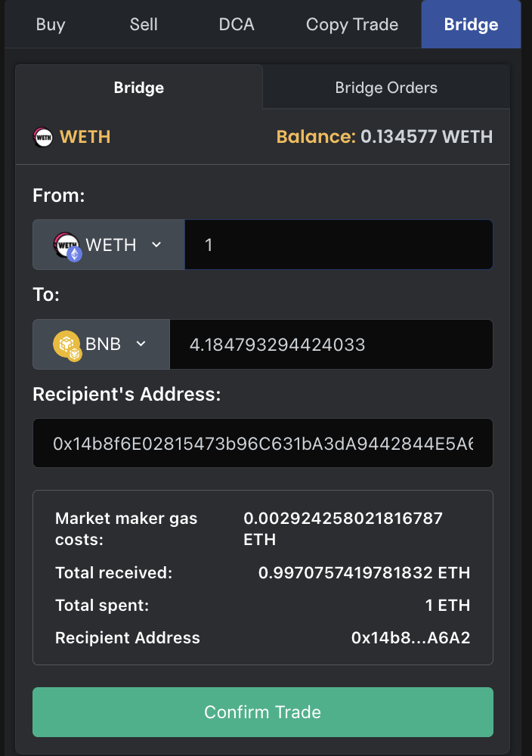Click the WETH balance amount
Image resolution: width=532 pixels, height=756 pixels.
point(426,137)
